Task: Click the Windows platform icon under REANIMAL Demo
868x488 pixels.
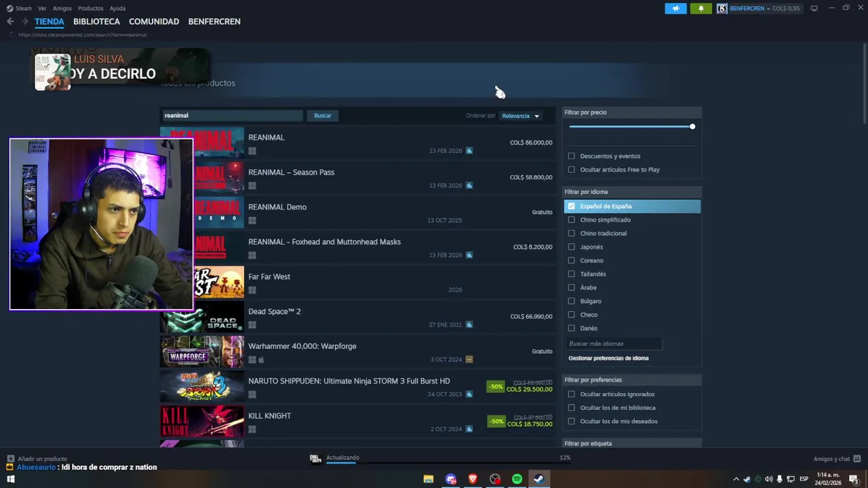Action: [252, 221]
